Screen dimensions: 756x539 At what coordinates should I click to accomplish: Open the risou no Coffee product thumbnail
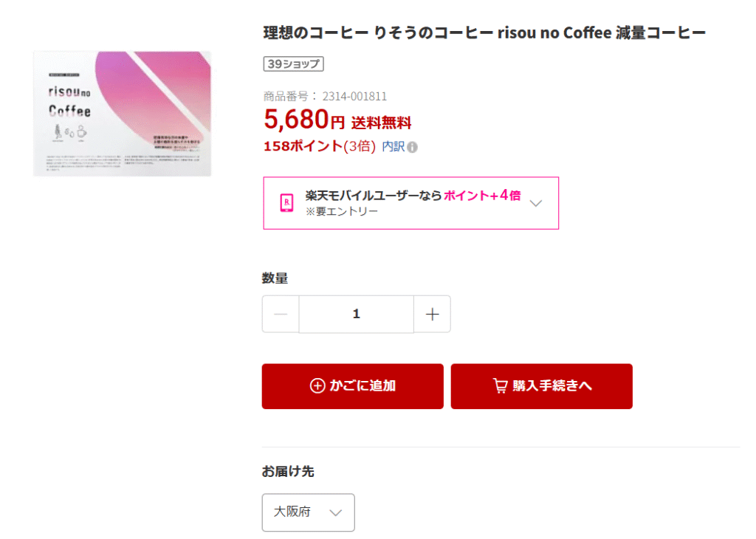pos(122,113)
